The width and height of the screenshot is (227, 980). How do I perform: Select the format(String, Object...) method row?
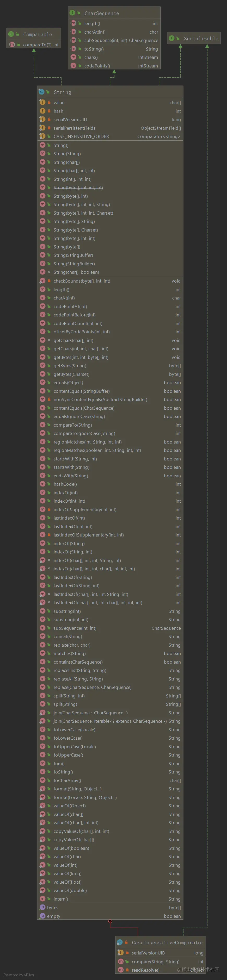tap(110, 789)
